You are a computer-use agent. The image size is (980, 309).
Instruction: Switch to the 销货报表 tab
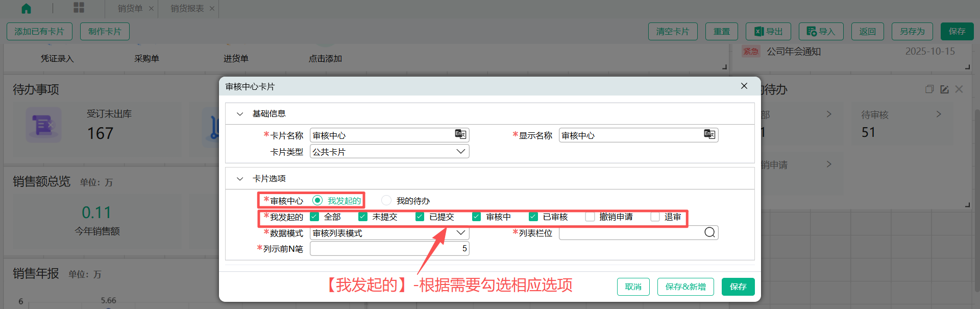coord(187,9)
